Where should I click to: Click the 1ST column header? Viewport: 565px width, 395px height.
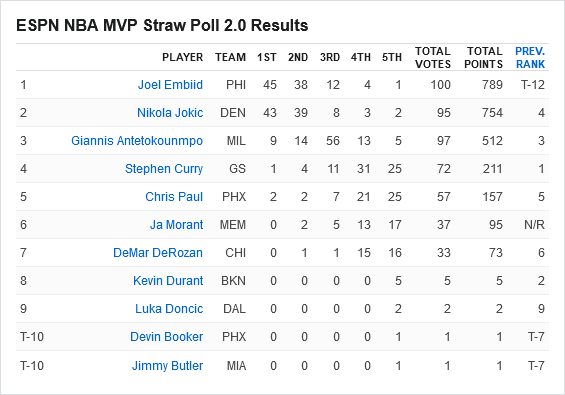point(267,57)
